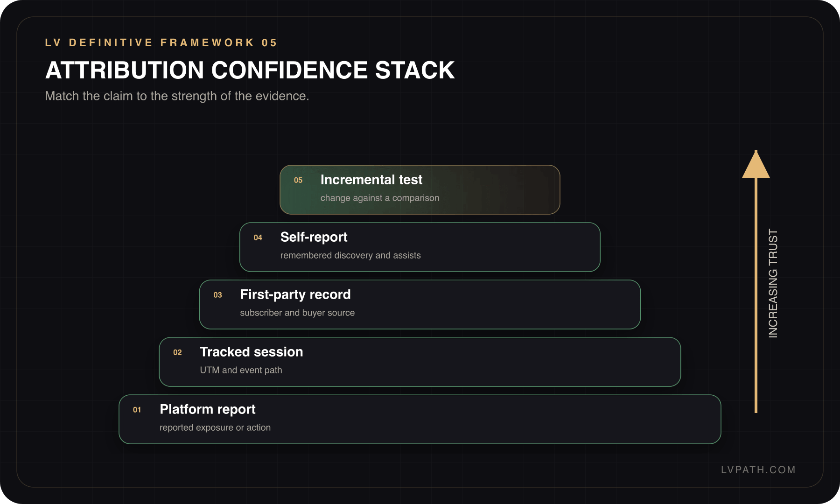Select the Platform report card
Screen dimensions: 840x504
point(420,420)
